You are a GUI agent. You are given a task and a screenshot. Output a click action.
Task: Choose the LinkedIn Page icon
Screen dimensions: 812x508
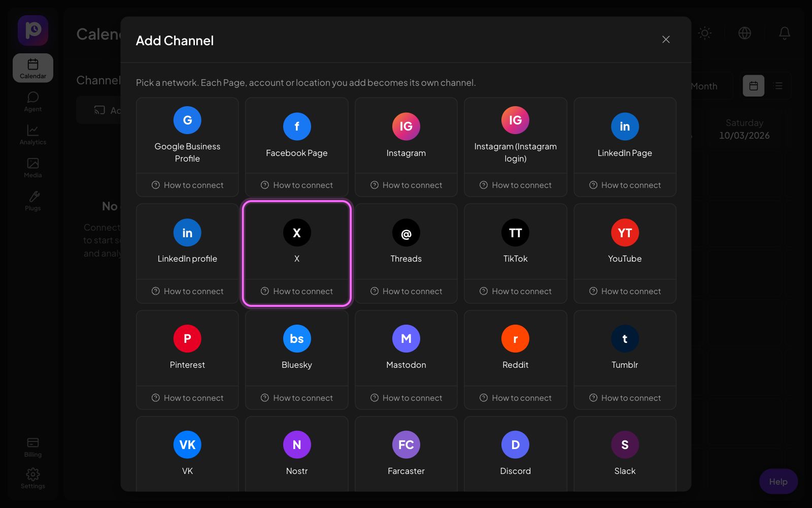point(625,126)
